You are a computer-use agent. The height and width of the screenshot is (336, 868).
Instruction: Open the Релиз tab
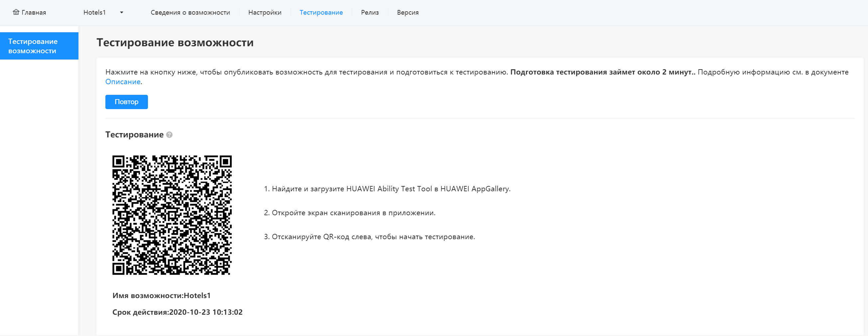tap(370, 13)
